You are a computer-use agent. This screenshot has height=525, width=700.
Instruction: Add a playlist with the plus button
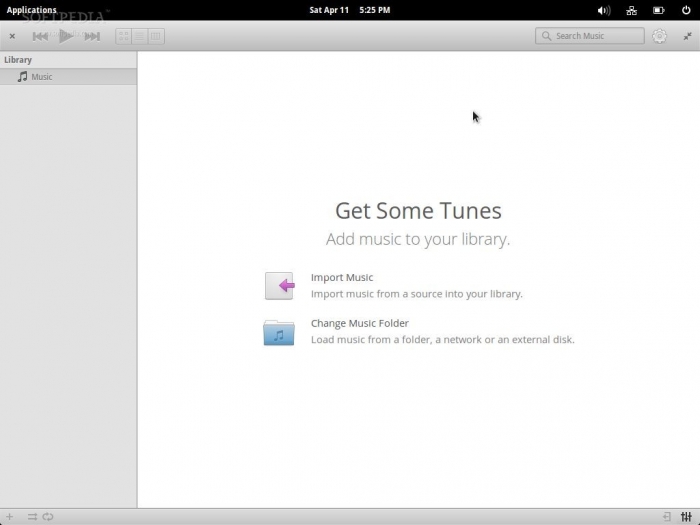pos(10,516)
